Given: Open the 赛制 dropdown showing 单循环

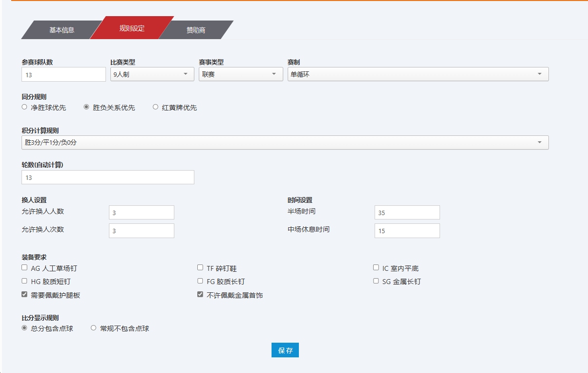Looking at the screenshot, I should 418,74.
